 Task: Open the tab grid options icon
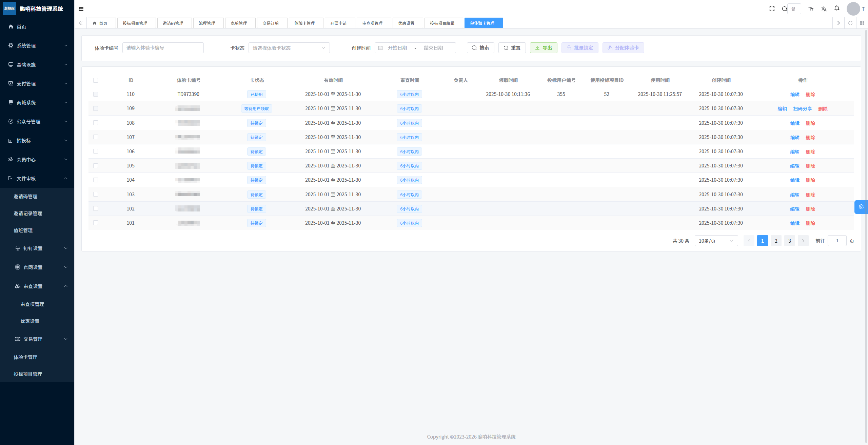(862, 23)
